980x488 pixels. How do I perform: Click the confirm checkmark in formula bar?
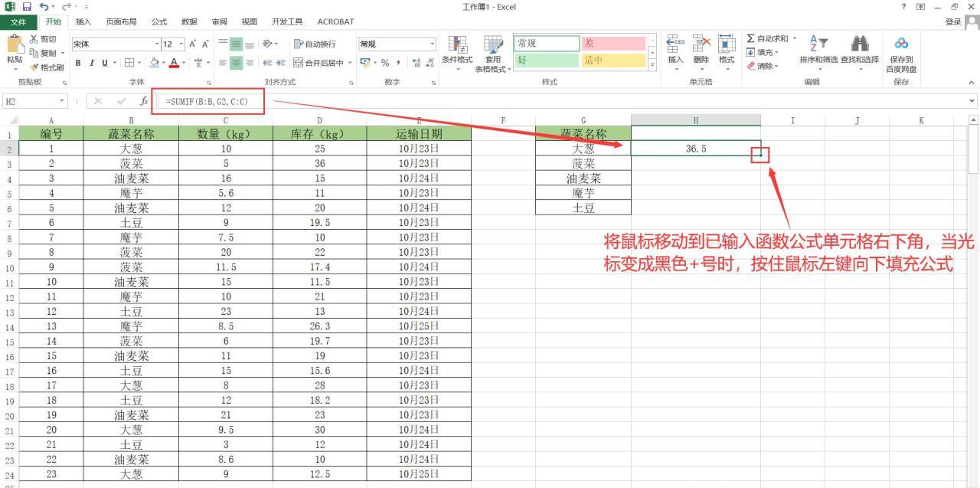tap(122, 101)
